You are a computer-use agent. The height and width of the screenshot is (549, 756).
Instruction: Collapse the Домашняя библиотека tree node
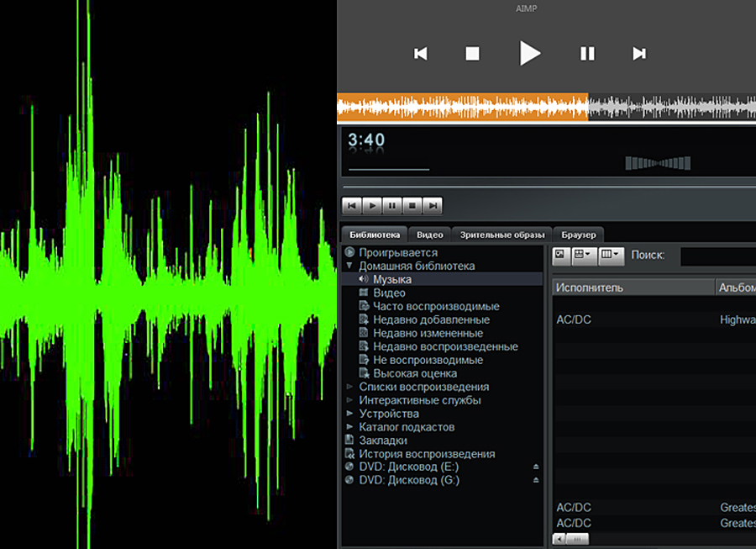tap(349, 267)
